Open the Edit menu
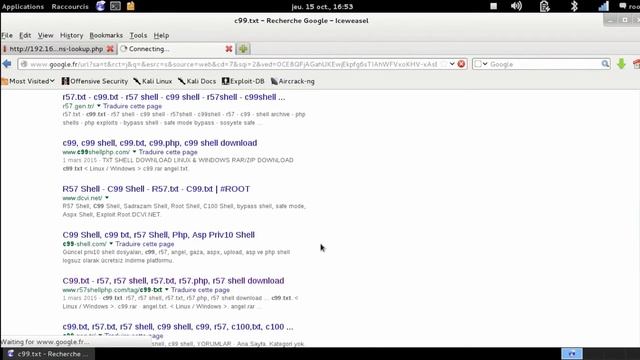The height and width of the screenshot is (360, 640). (x=25, y=36)
